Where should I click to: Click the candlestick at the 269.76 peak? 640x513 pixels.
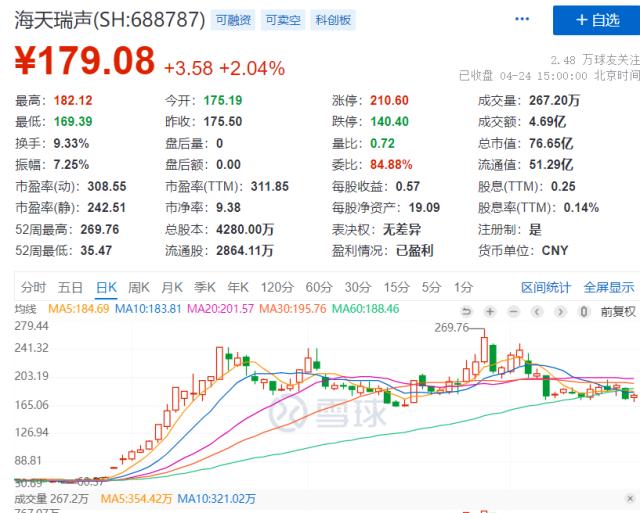[x=485, y=350]
